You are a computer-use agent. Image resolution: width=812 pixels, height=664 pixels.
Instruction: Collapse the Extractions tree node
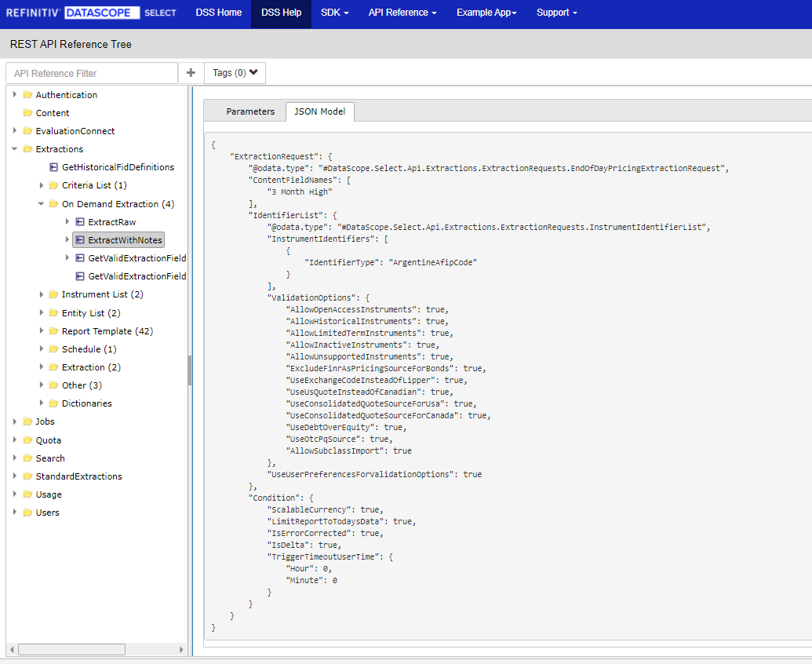tap(14, 149)
